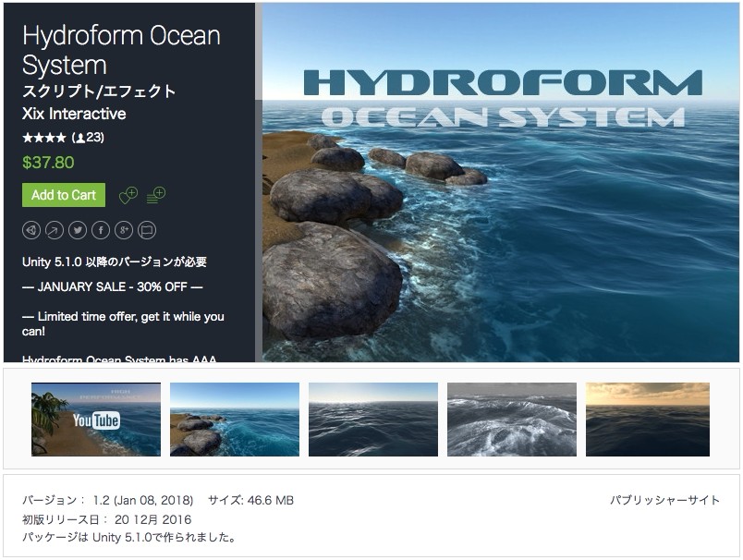The height and width of the screenshot is (560, 743).
Task: Click the main Hydroform preview image
Action: click(x=501, y=182)
